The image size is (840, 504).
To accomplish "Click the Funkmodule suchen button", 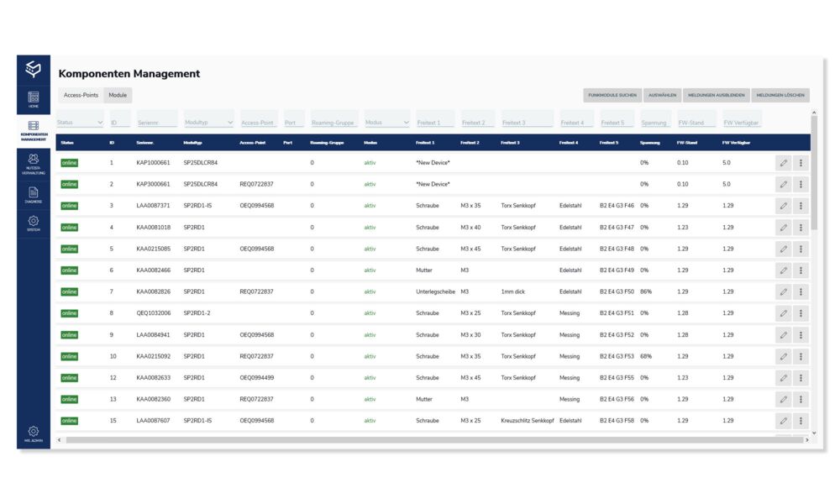I will pyautogui.click(x=612, y=95).
